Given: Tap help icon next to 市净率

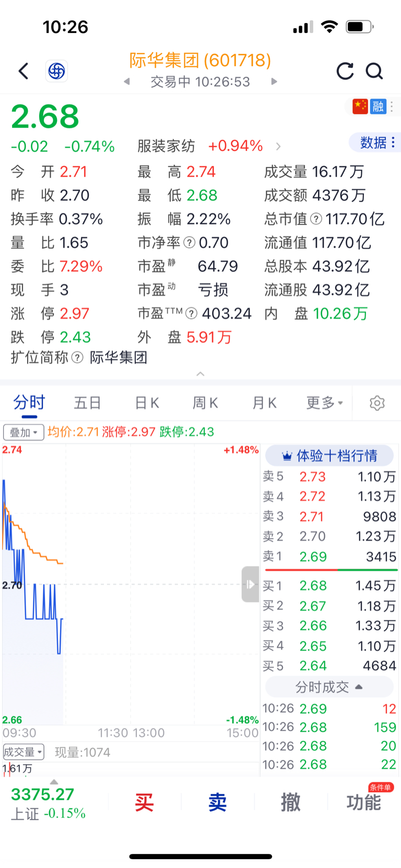Looking at the screenshot, I should [190, 243].
